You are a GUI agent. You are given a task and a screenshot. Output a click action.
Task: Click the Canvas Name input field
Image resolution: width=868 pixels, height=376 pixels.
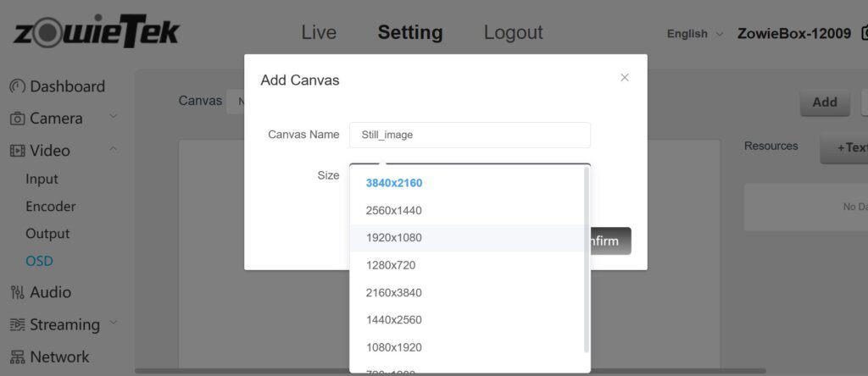coord(470,135)
